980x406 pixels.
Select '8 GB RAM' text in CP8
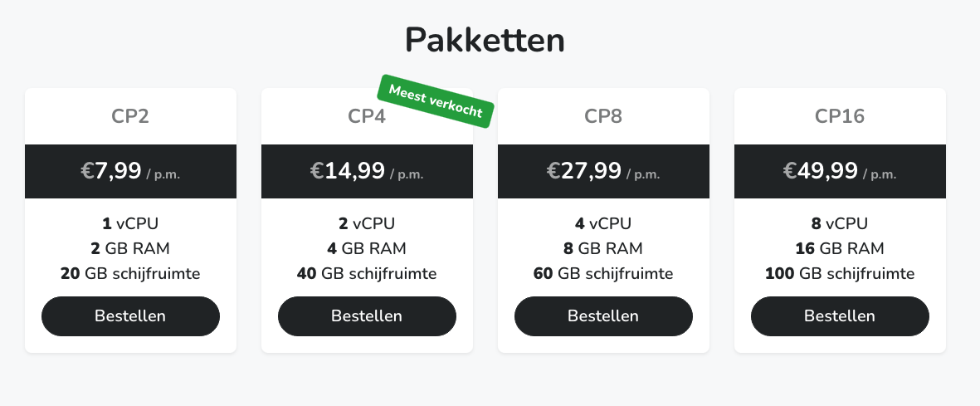603,248
